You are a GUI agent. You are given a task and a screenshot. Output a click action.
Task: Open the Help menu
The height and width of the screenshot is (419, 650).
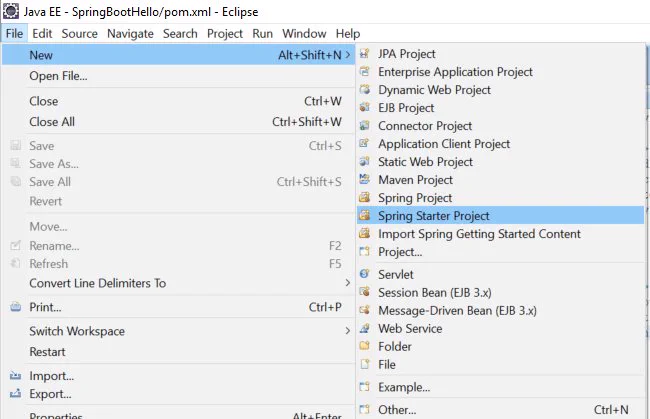[348, 33]
